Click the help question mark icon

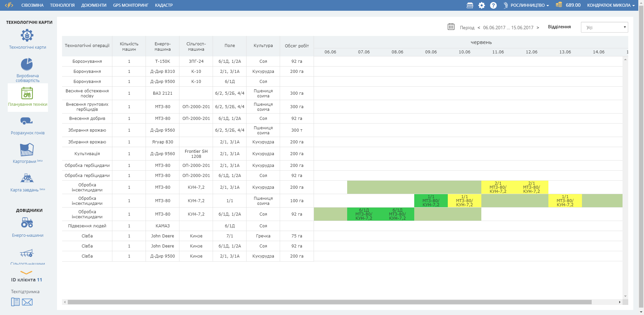click(493, 5)
